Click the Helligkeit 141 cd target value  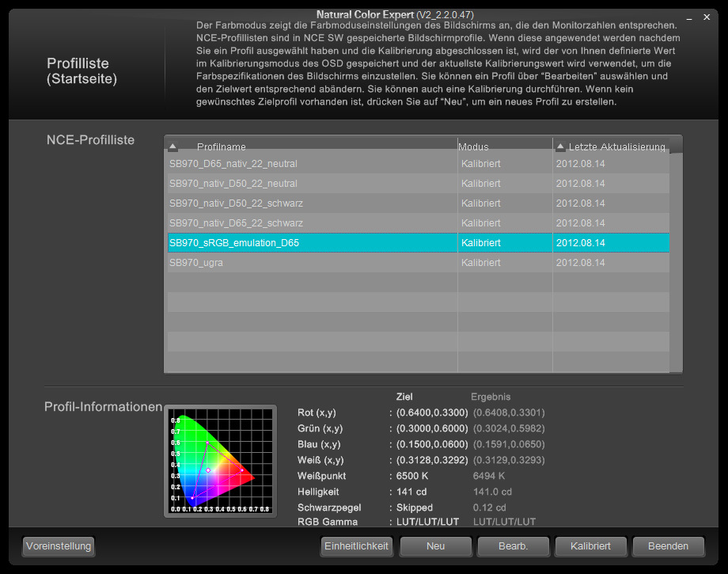(411, 492)
